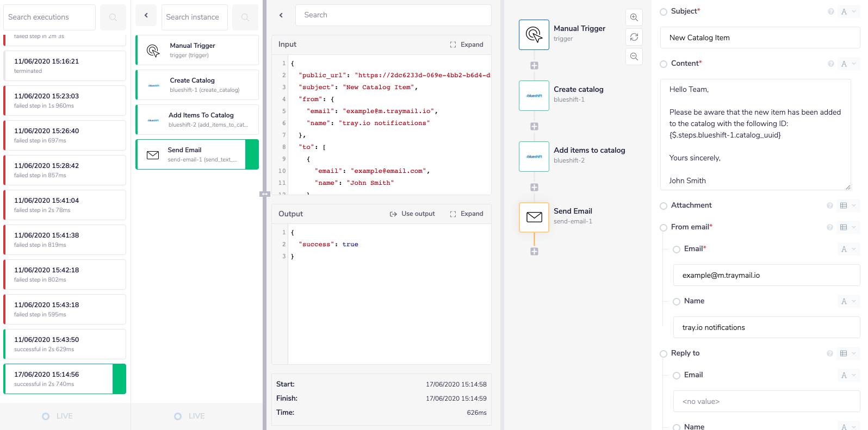Click Use output in Output panel
Screen dimensions: 868x430
[412, 214]
